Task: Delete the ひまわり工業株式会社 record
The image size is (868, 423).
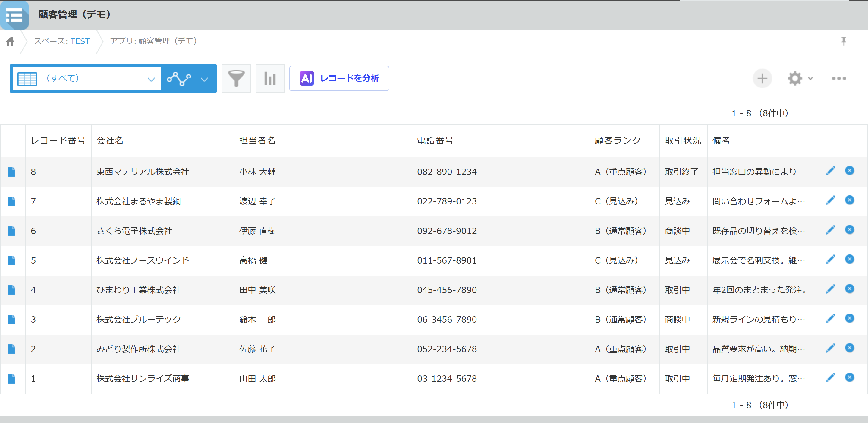Action: coord(850,289)
